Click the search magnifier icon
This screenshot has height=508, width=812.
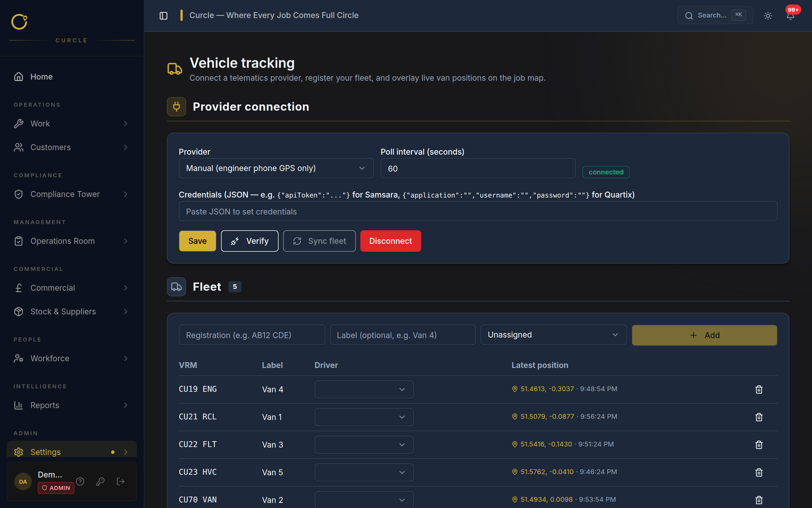pyautogui.click(x=689, y=16)
